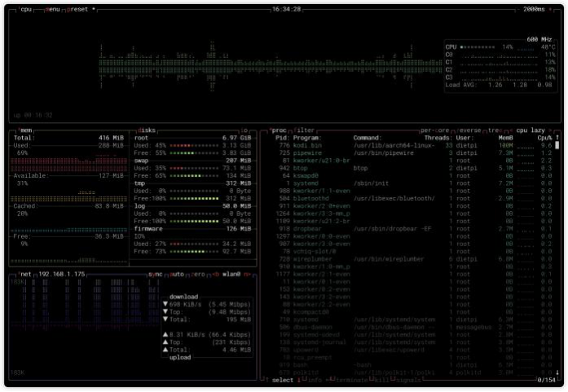Decrease the 2000ms update interval
Image resolution: width=568 pixels, height=392 pixels.
(x=518, y=9)
